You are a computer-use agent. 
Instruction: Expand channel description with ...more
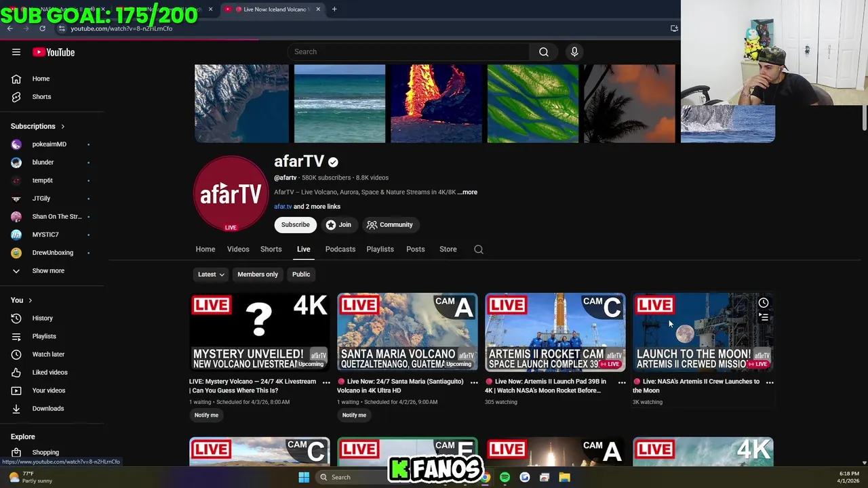[x=467, y=192]
